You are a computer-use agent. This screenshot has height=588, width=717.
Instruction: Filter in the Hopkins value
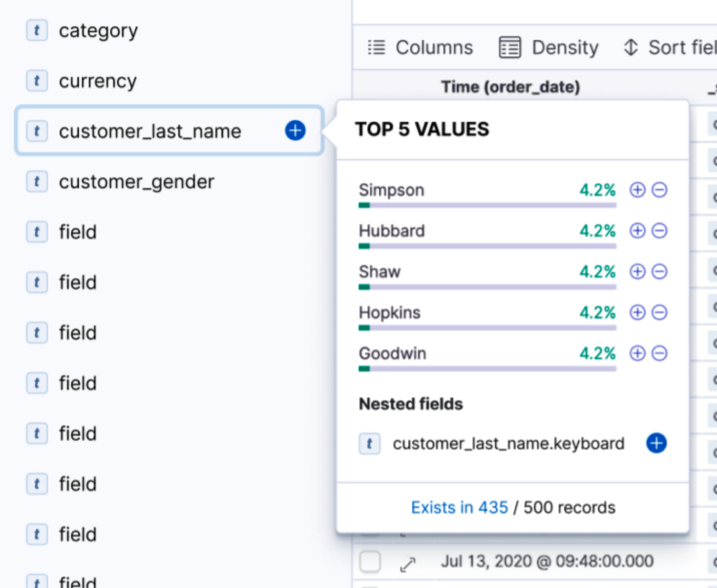click(x=637, y=312)
